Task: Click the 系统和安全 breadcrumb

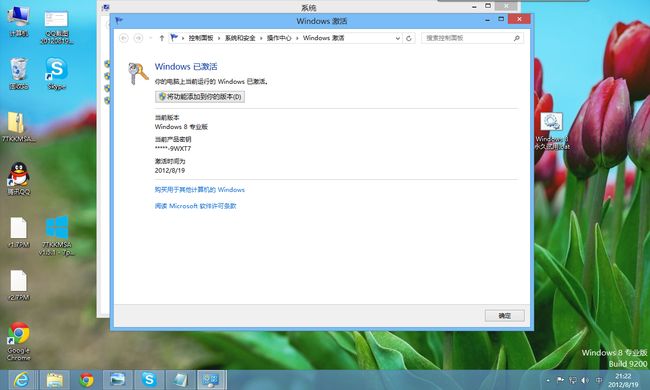Action: click(x=240, y=38)
